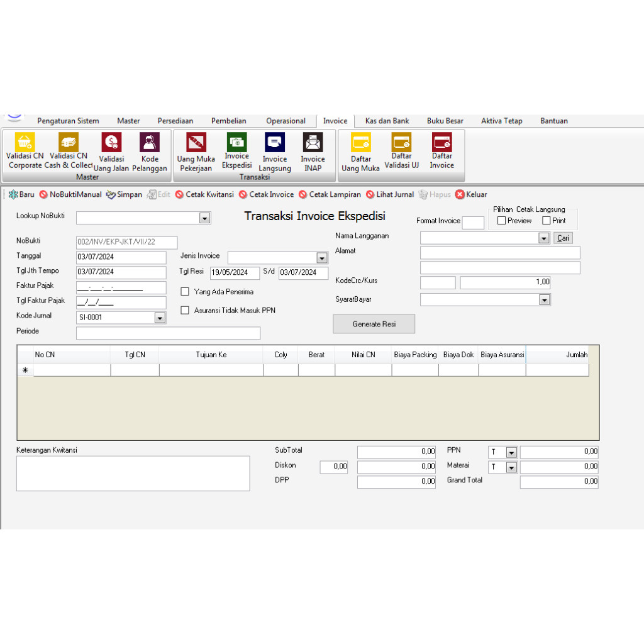644x644 pixels.
Task: Open Kode Pelanggan in ribbon
Action: [150, 143]
